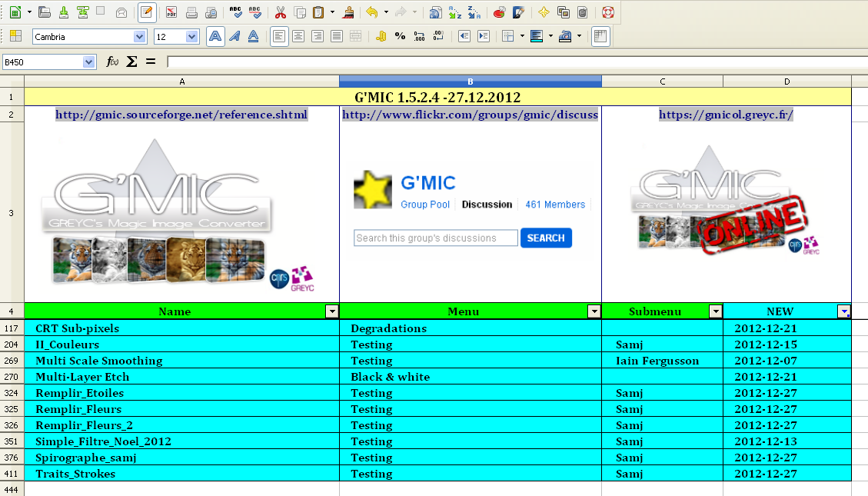Screen dimensions: 868x496
Task: Open the flickr.com groups gmic link
Action: [470, 115]
